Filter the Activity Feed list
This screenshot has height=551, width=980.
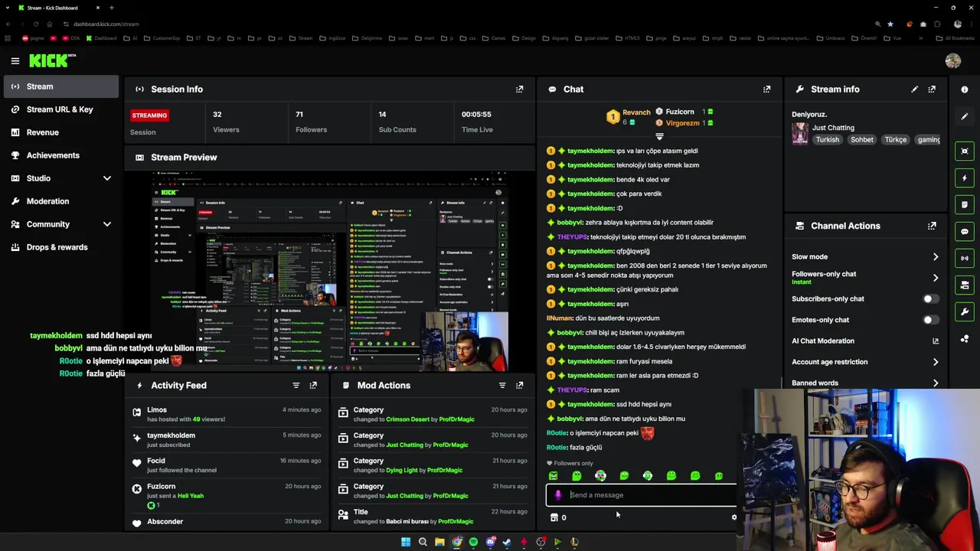tap(296, 386)
